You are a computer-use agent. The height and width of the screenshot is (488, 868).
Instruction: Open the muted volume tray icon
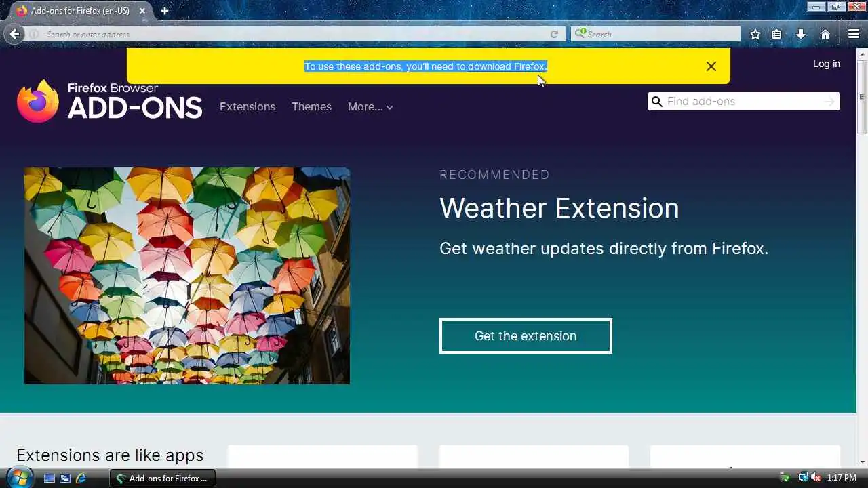click(816, 478)
